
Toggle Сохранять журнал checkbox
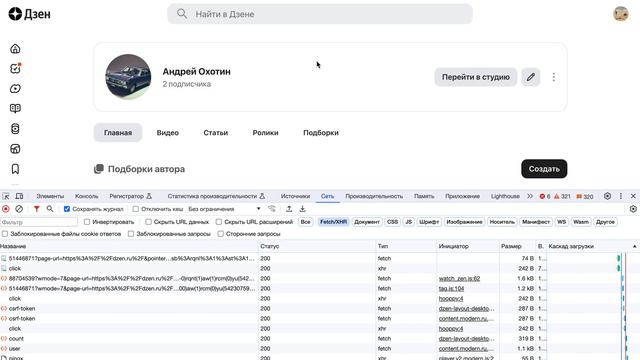click(x=67, y=209)
